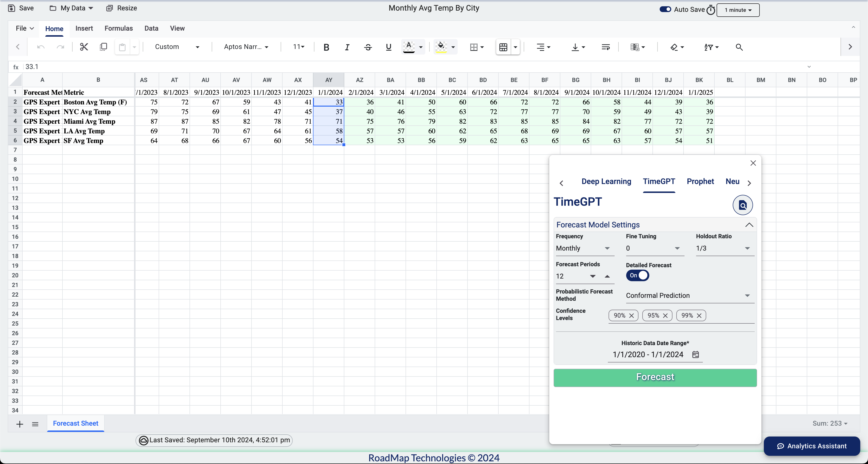Apply strikethrough formatting

tap(368, 47)
